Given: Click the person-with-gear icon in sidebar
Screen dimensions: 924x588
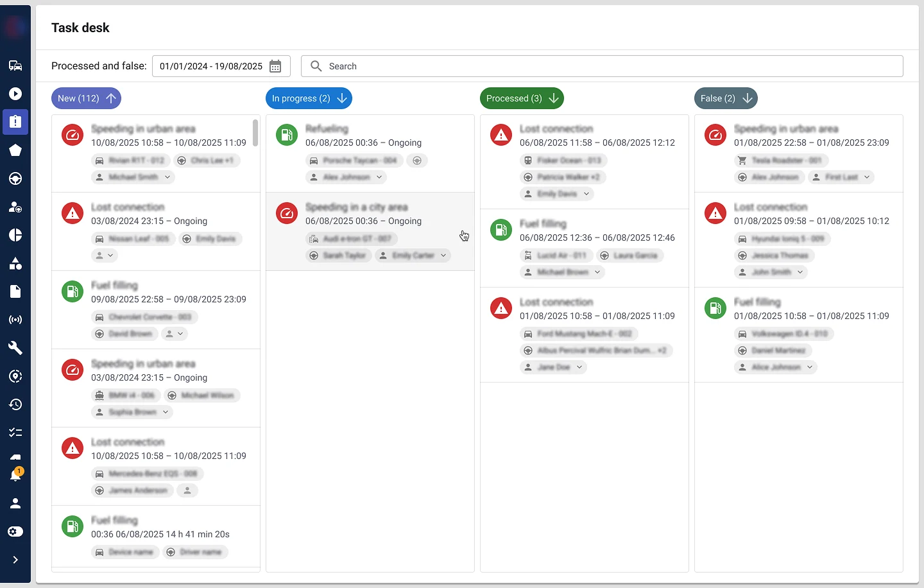Looking at the screenshot, I should point(15,207).
